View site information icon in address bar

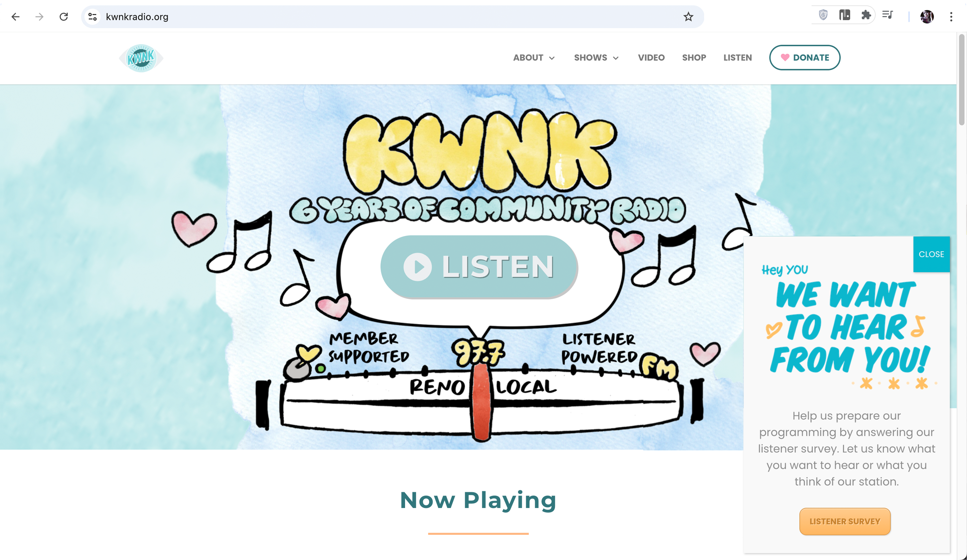point(92,17)
